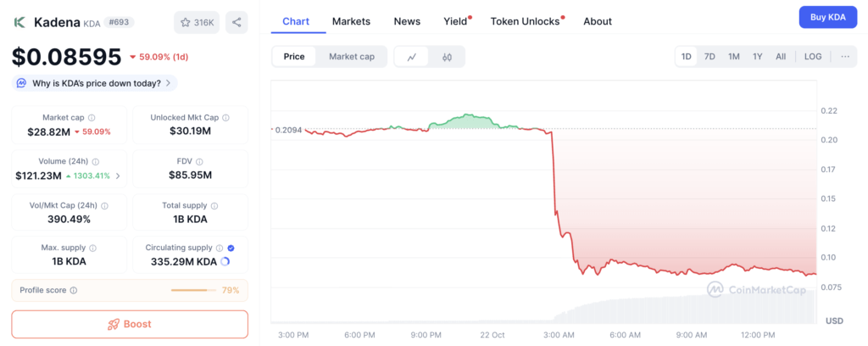
Task: Enable LOG scale on chart
Action: [x=813, y=57]
